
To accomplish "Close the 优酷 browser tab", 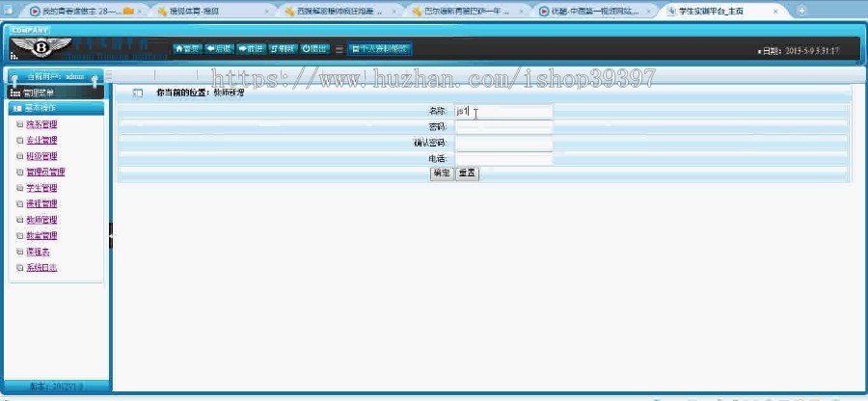I will [648, 11].
